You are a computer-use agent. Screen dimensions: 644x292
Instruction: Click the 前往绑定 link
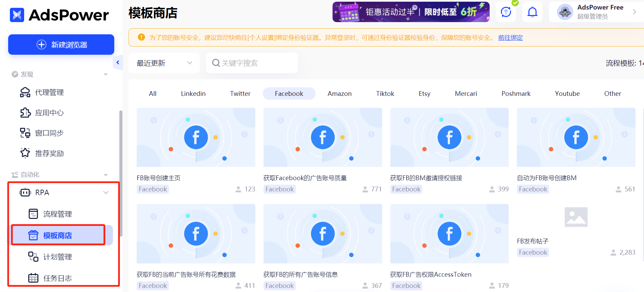pyautogui.click(x=510, y=37)
